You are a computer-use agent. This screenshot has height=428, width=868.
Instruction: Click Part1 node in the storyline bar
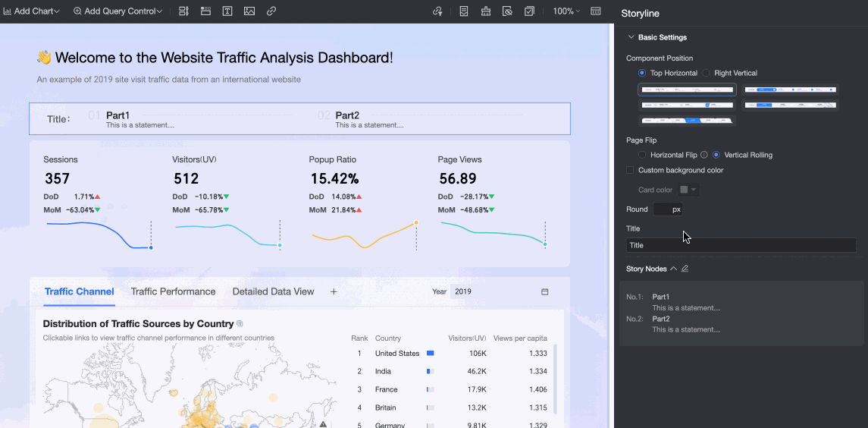[x=118, y=116]
